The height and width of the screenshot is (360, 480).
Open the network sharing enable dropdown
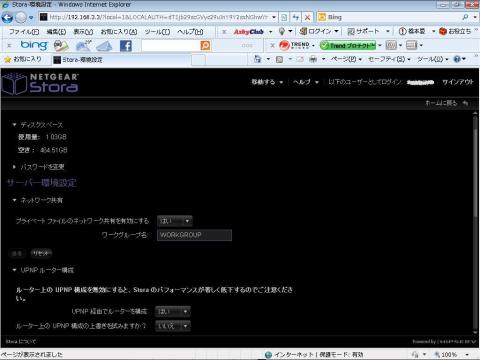coord(175,221)
